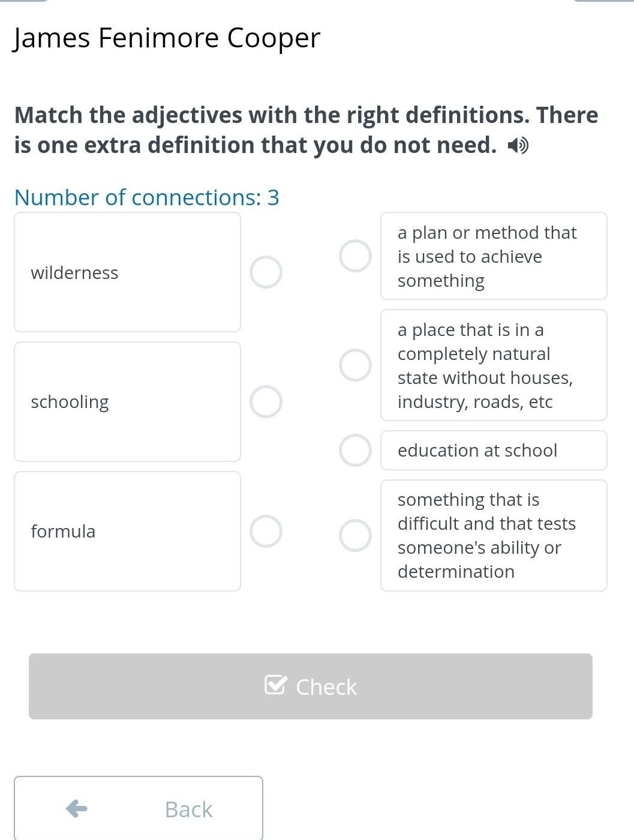Viewport: 634px width, 840px height.
Task: Click the 'completely natural state' definition card
Action: coord(494,365)
